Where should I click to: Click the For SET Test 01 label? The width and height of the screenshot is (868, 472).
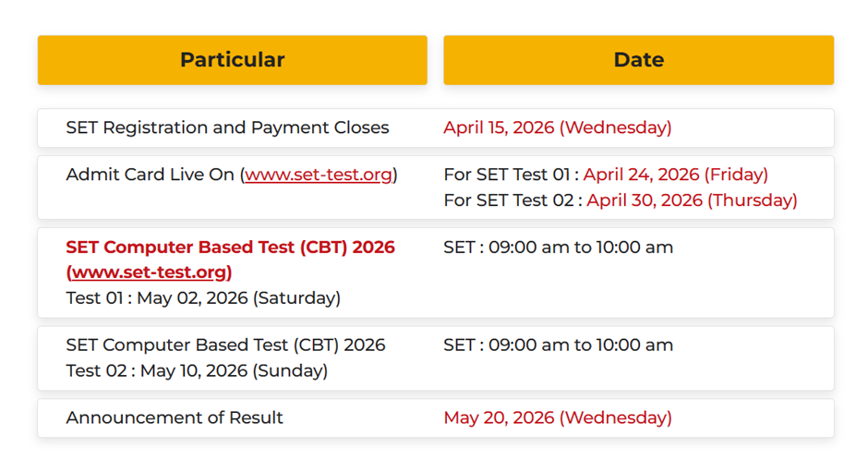click(x=510, y=175)
